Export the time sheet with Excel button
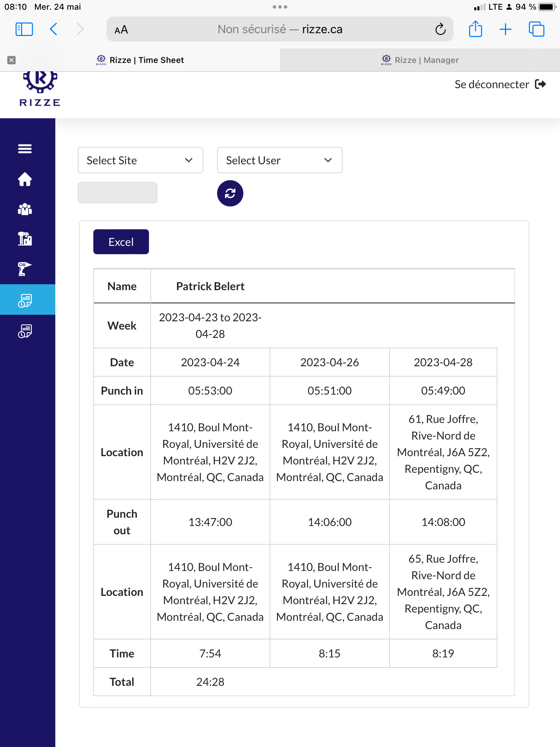 pyautogui.click(x=121, y=242)
